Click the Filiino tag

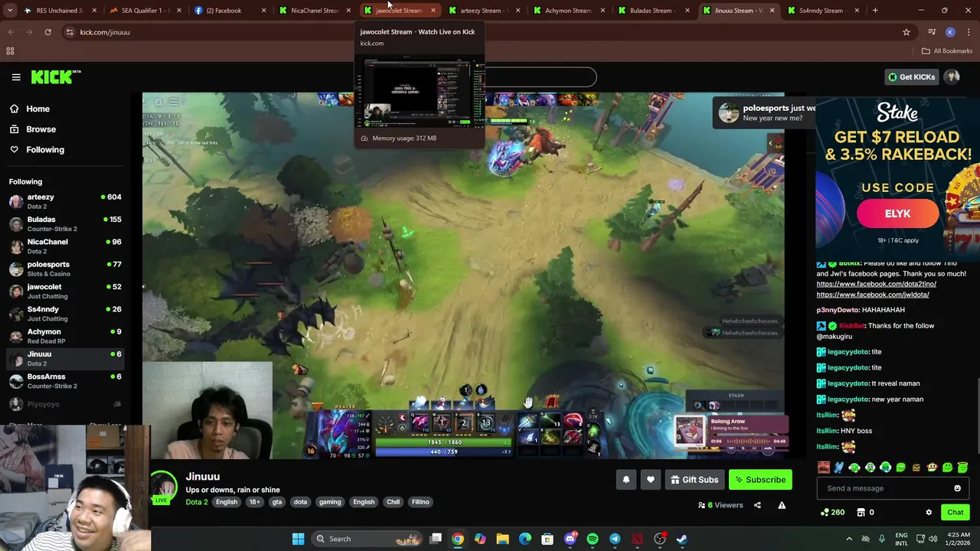(x=420, y=502)
